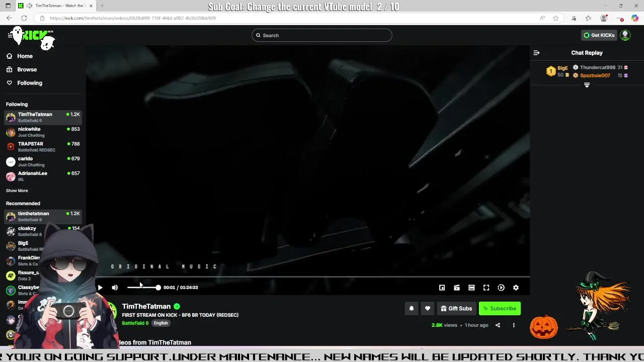
Task: Open the user profile avatar menu
Action: coord(625,35)
